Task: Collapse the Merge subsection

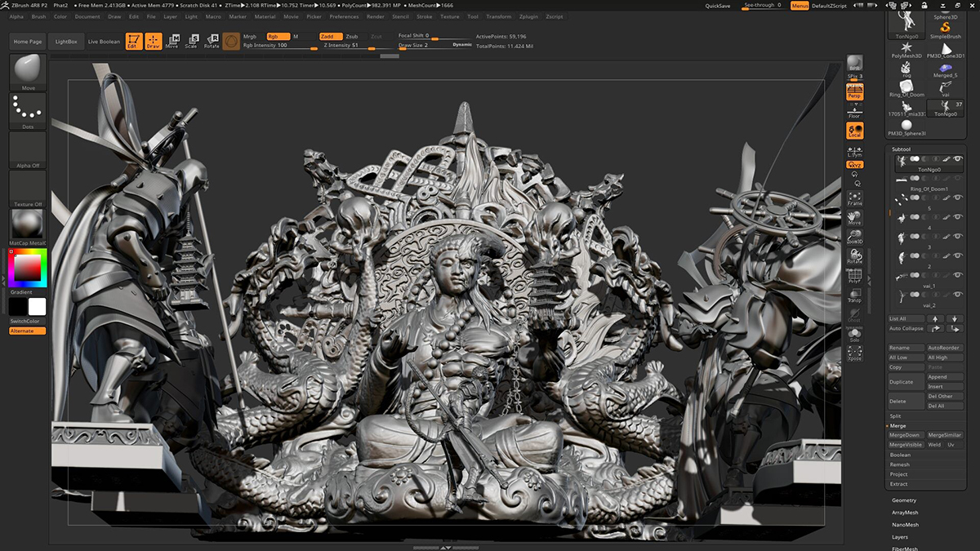Action: pyautogui.click(x=898, y=426)
